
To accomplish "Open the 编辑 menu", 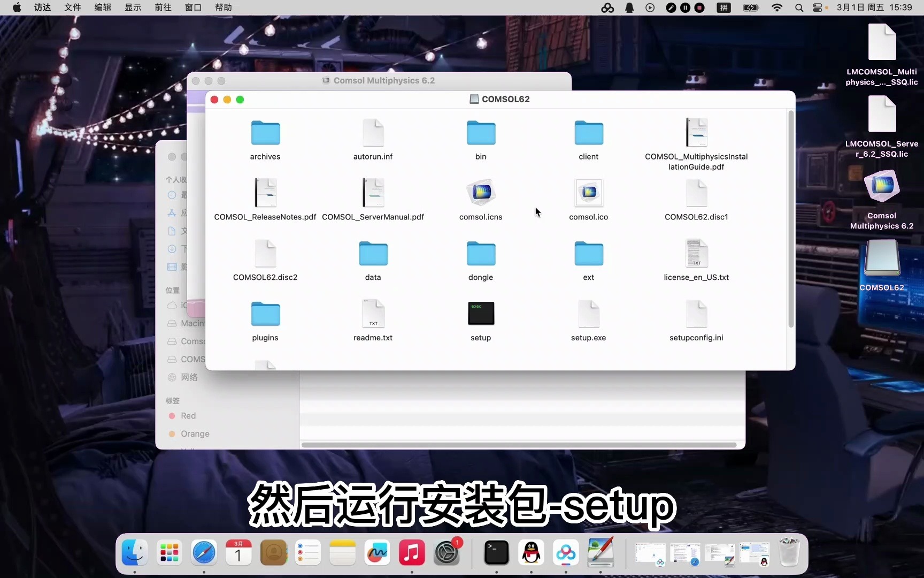I will click(x=103, y=7).
